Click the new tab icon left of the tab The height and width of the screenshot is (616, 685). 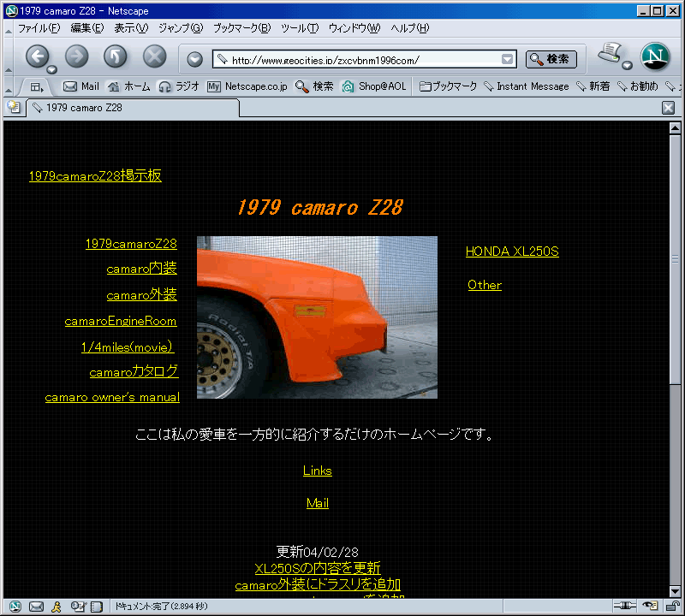pyautogui.click(x=14, y=107)
